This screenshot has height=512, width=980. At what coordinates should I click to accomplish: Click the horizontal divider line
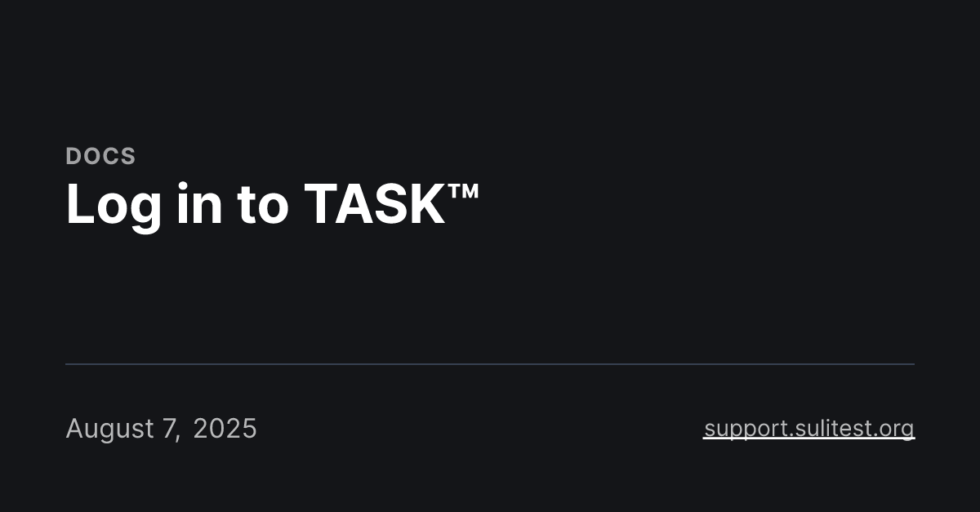[x=490, y=364]
